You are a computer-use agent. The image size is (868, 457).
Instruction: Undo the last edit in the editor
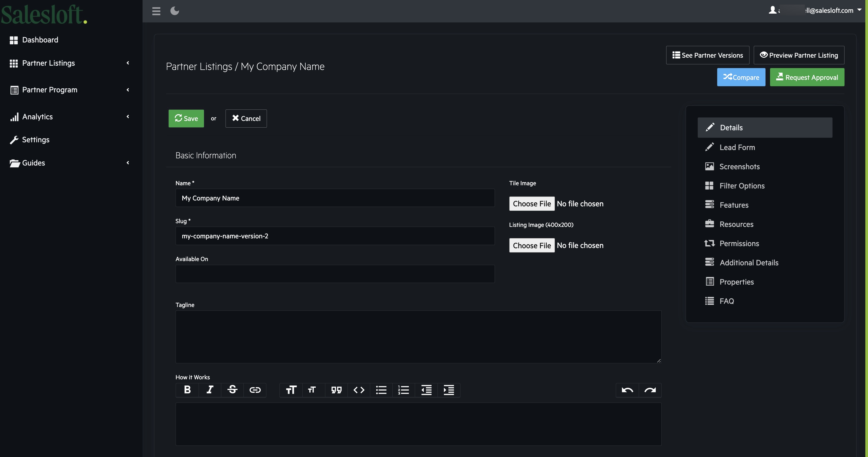[x=628, y=390]
